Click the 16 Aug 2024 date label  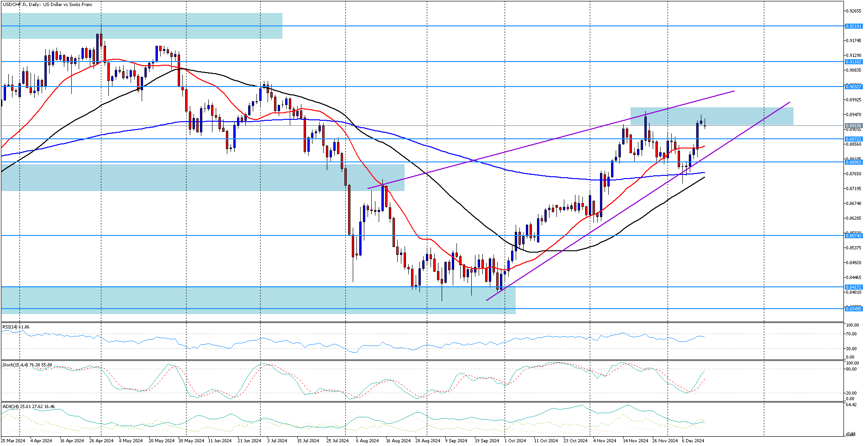coord(398,441)
